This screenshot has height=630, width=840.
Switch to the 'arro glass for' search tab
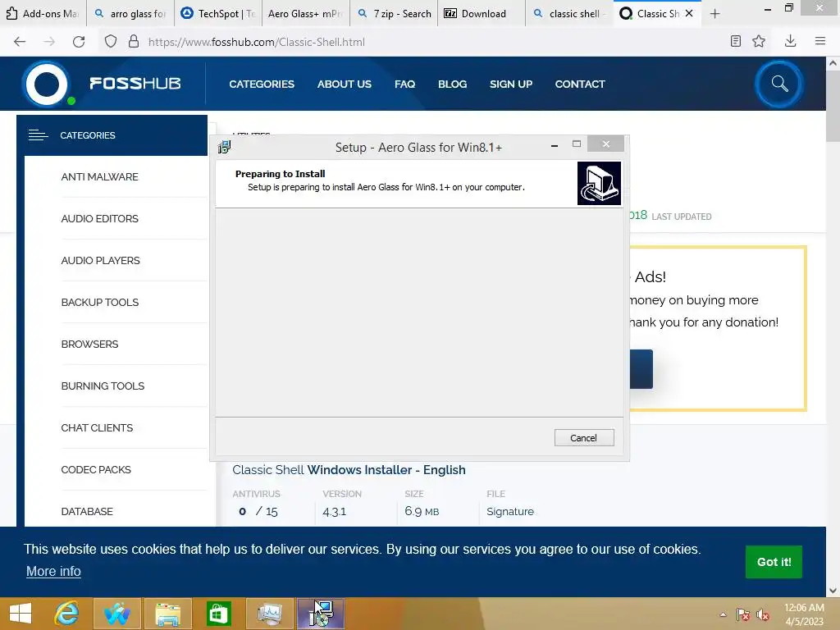pyautogui.click(x=130, y=13)
